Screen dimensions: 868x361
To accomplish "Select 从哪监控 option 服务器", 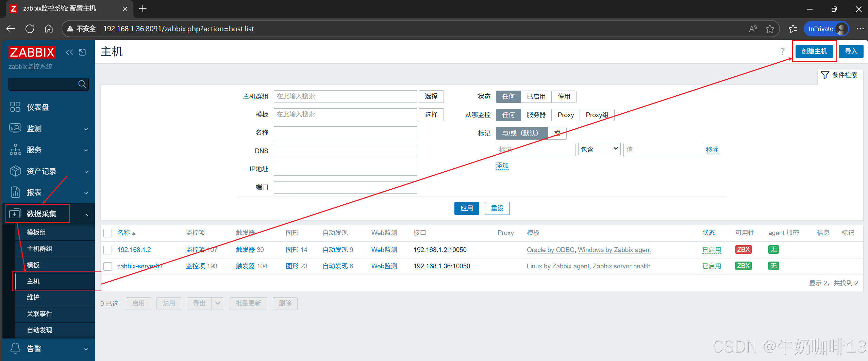I will tap(536, 115).
